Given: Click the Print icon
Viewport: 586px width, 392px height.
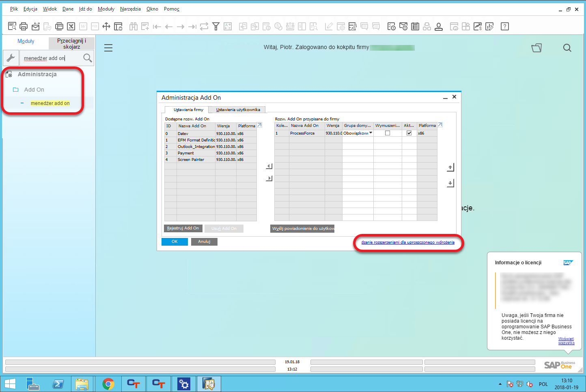Looking at the screenshot, I should 24,26.
